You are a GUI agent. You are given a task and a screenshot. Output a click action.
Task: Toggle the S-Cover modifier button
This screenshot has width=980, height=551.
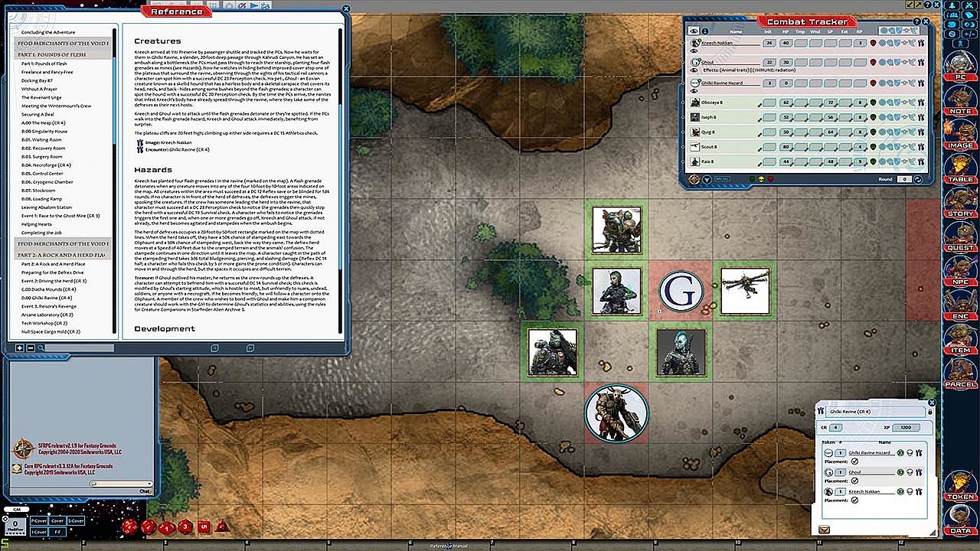point(75,520)
